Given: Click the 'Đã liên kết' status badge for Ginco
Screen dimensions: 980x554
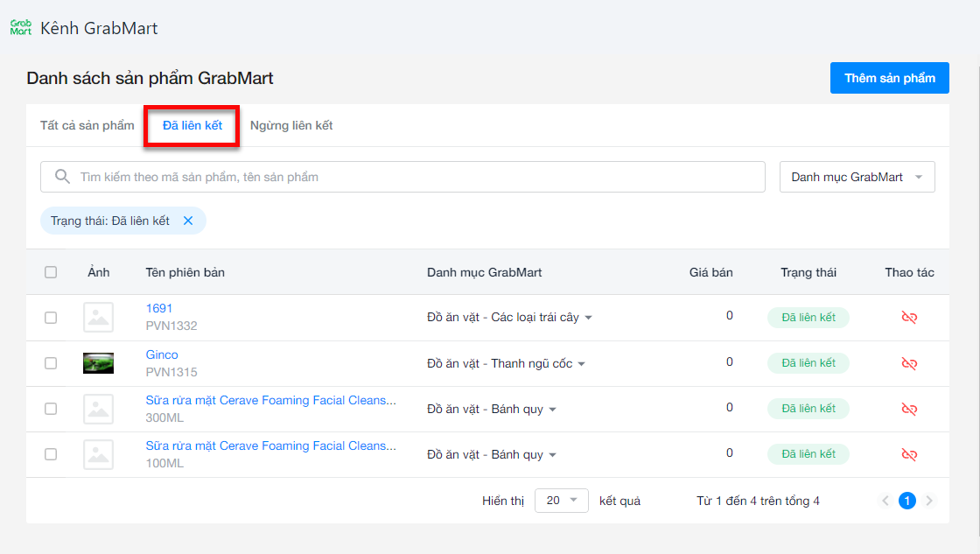Looking at the screenshot, I should [808, 362].
